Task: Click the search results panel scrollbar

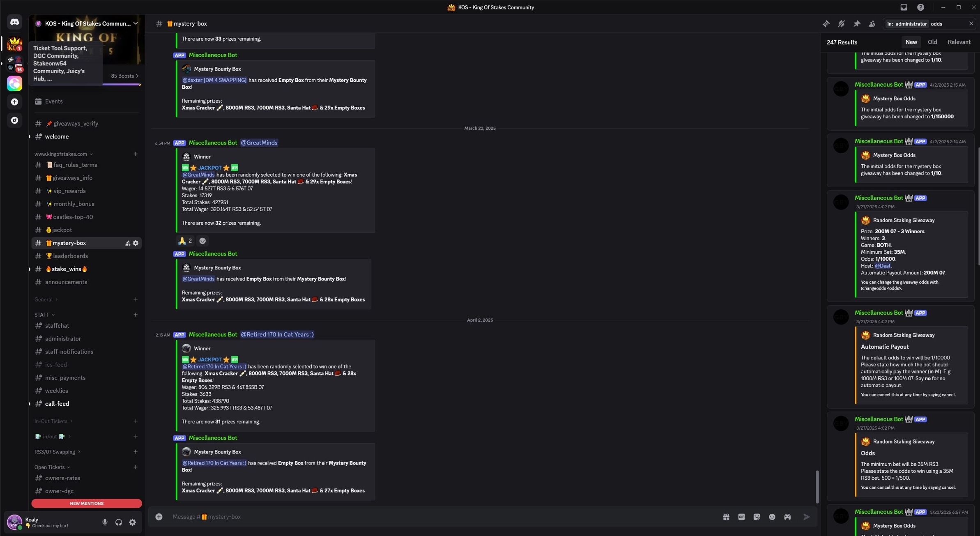Action: point(978,206)
